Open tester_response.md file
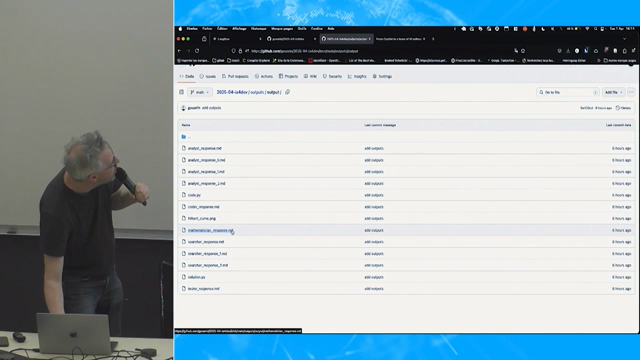 (203, 289)
